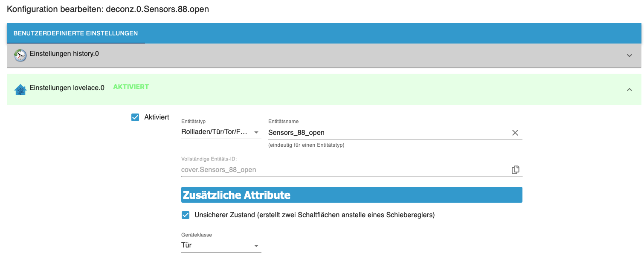
Task: Click the Einstellungen history.0 label
Action: pyautogui.click(x=64, y=54)
